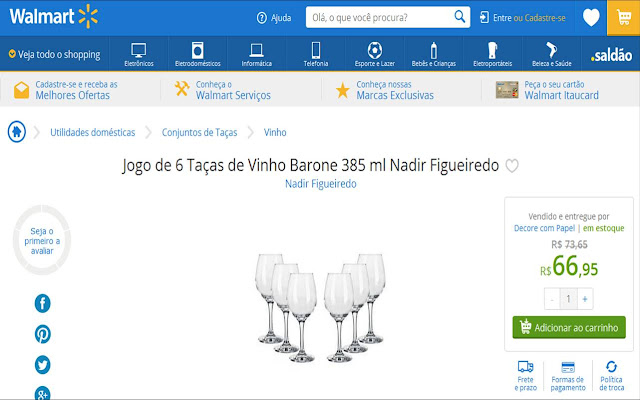Open the shopping cart icon
The width and height of the screenshot is (640, 400).
pyautogui.click(x=624, y=18)
